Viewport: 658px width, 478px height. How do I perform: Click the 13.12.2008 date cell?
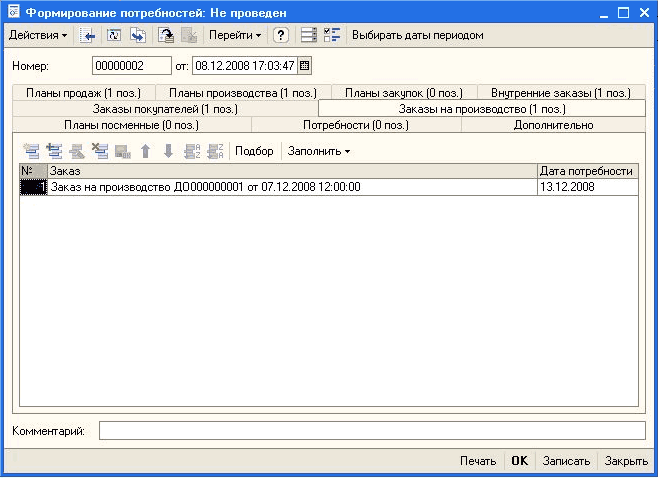588,187
